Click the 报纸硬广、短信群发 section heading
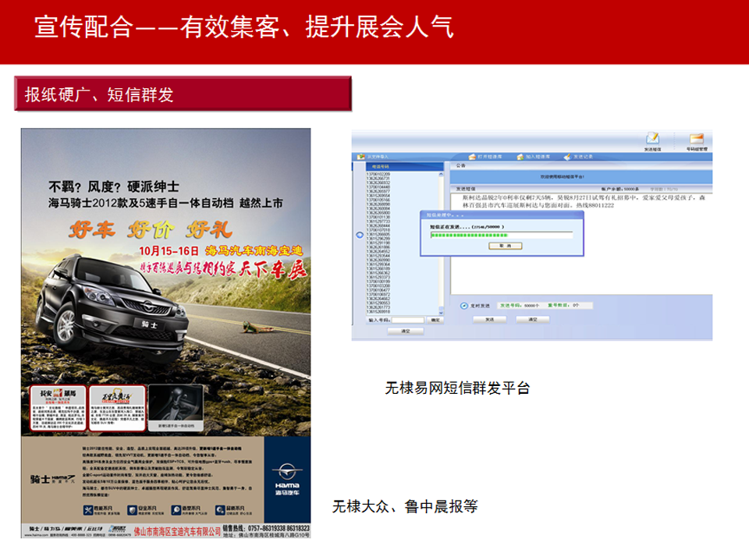The image size is (749, 560). click(x=99, y=94)
